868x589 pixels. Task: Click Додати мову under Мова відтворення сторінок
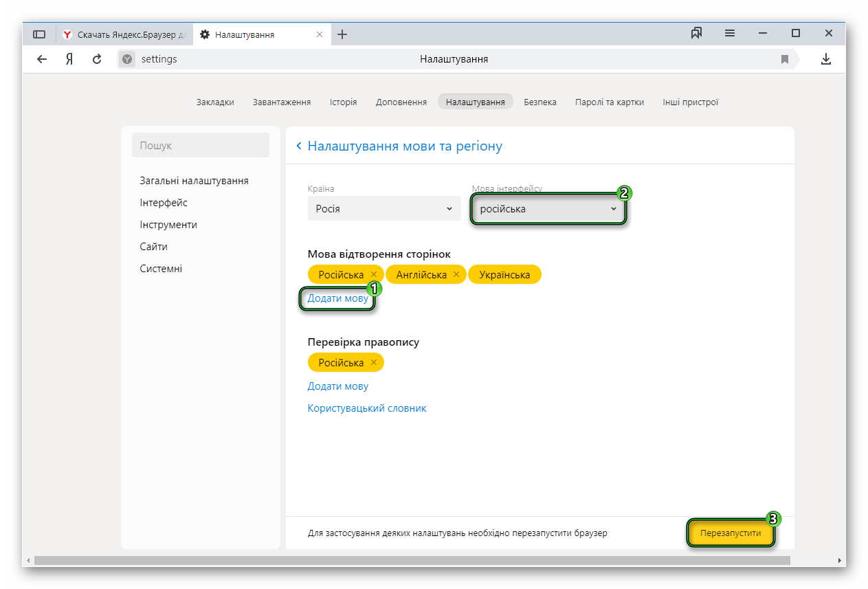337,298
